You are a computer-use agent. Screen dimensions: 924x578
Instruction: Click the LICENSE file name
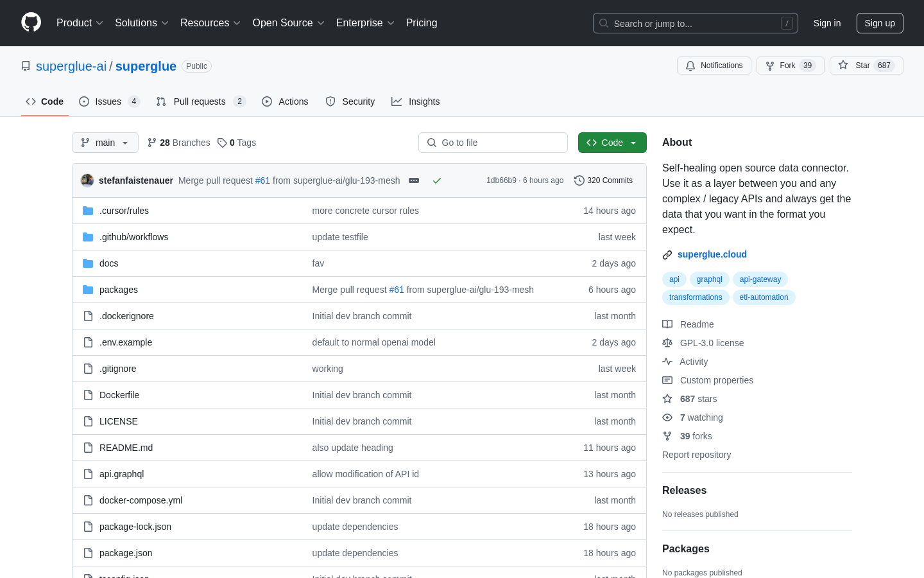[x=119, y=421]
